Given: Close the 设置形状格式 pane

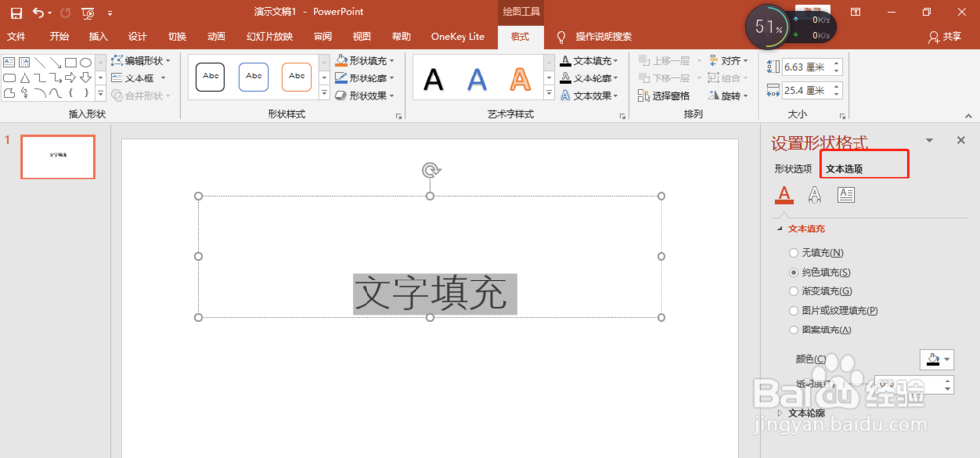Looking at the screenshot, I should tap(961, 140).
